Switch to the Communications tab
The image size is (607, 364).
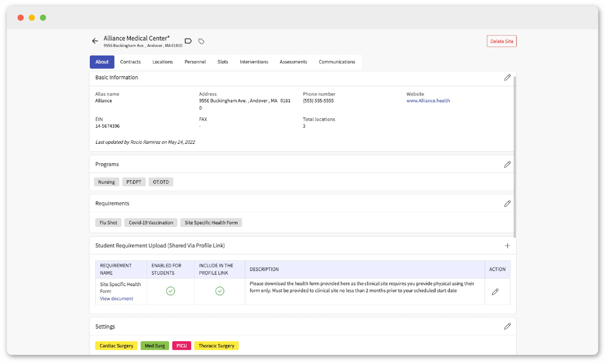coord(337,62)
